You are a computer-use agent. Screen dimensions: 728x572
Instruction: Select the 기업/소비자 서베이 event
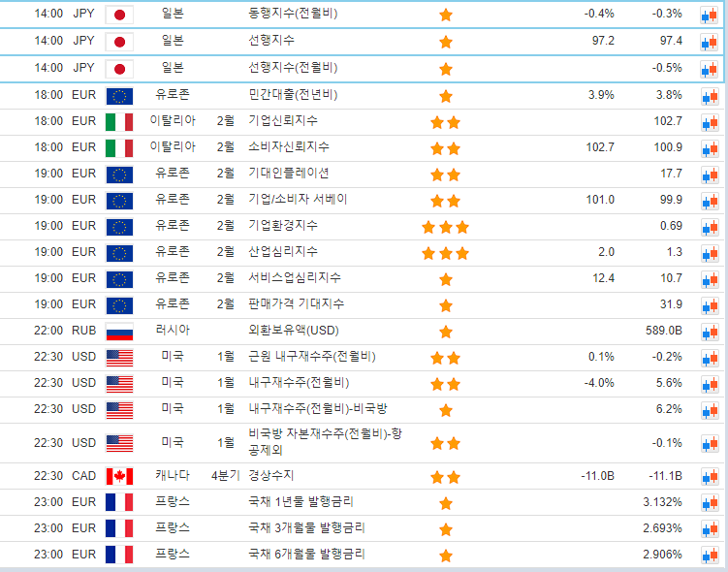click(x=298, y=200)
